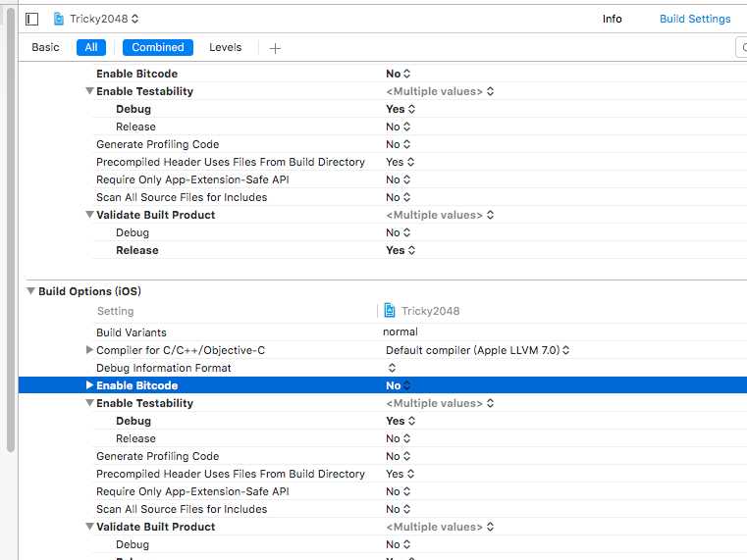Click Tricky2048 column header project icon
747x560 pixels.
pyautogui.click(x=390, y=310)
